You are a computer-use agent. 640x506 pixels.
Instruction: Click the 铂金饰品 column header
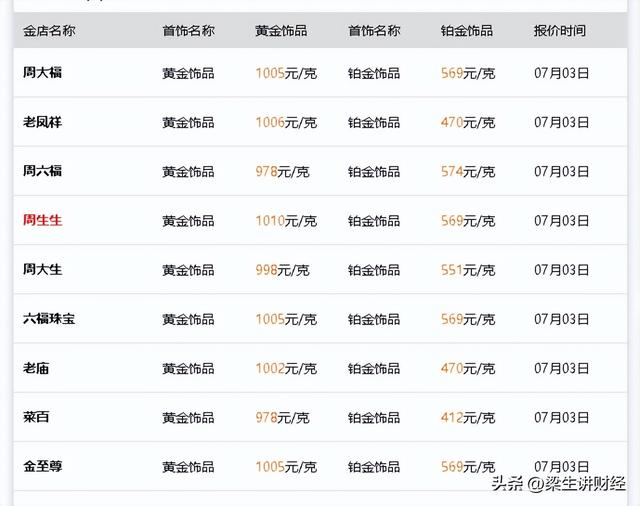467,31
